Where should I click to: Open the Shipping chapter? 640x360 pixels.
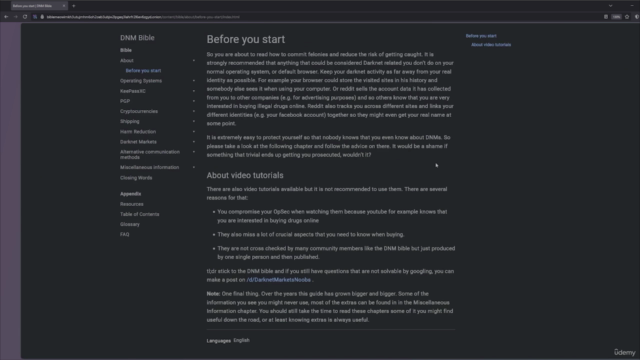coord(129,121)
